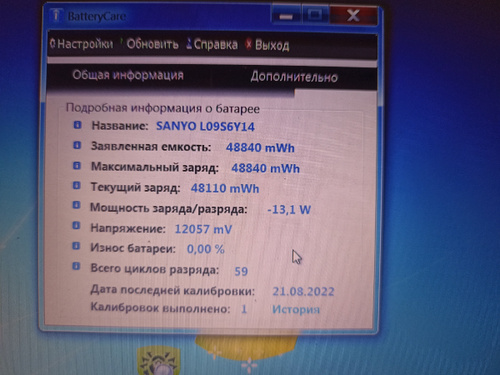The image size is (500, 375).
Task: Click info icon beside Максимальный заряд
Action: 77,166
